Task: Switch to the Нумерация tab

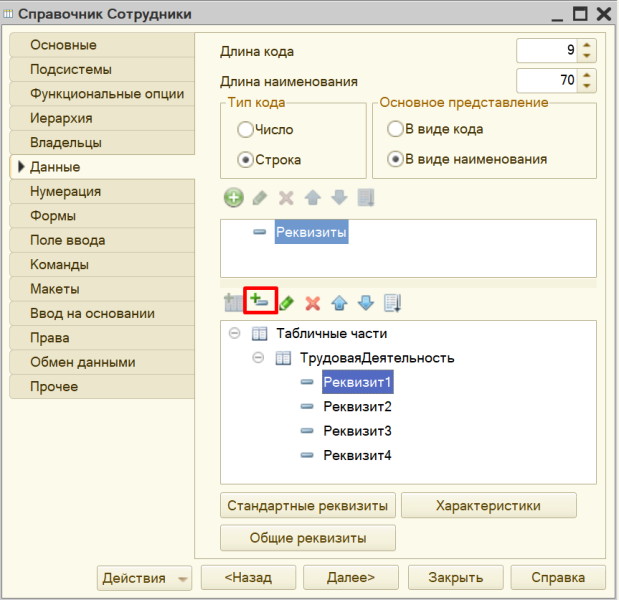Action: pos(100,191)
